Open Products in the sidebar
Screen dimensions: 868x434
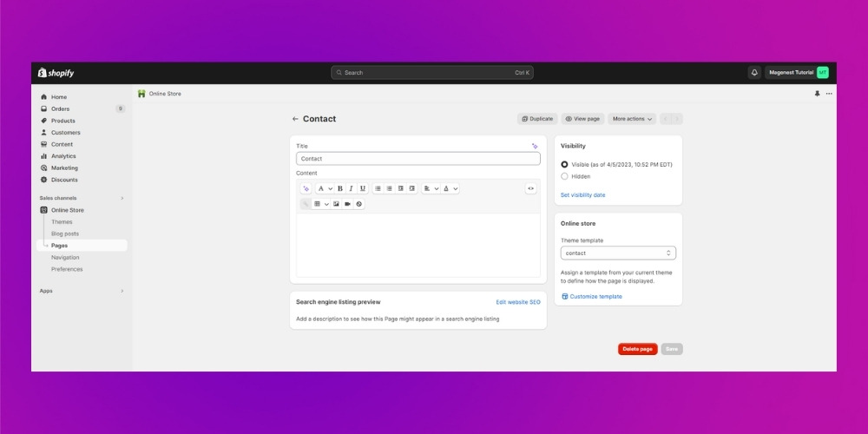click(x=63, y=121)
